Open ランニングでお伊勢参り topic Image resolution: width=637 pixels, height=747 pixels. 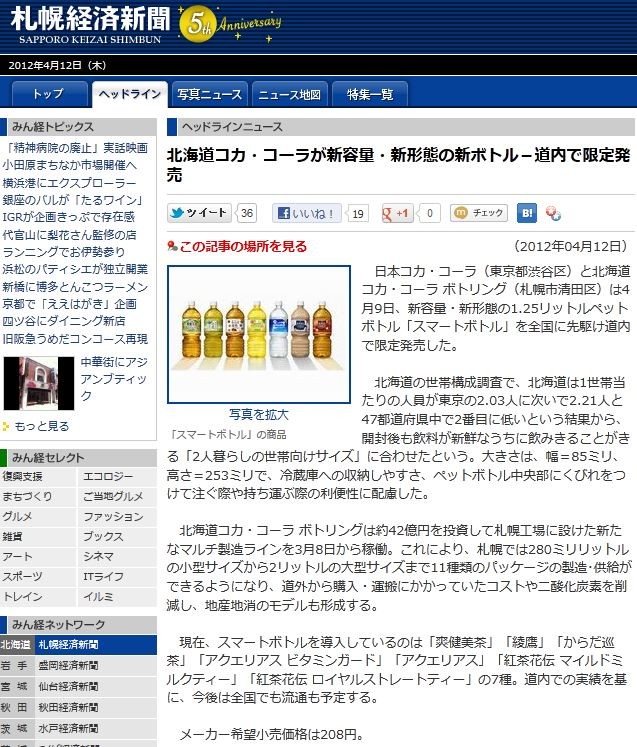[64, 252]
